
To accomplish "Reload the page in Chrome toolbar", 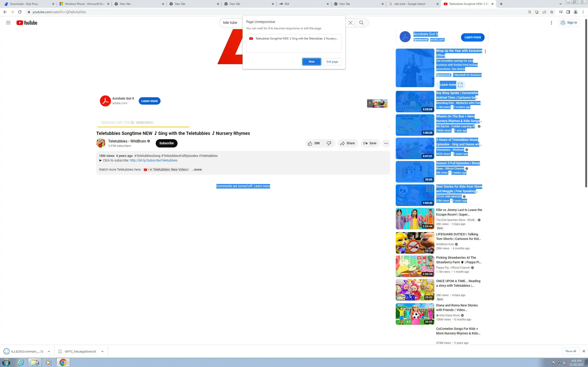I will [20, 12].
